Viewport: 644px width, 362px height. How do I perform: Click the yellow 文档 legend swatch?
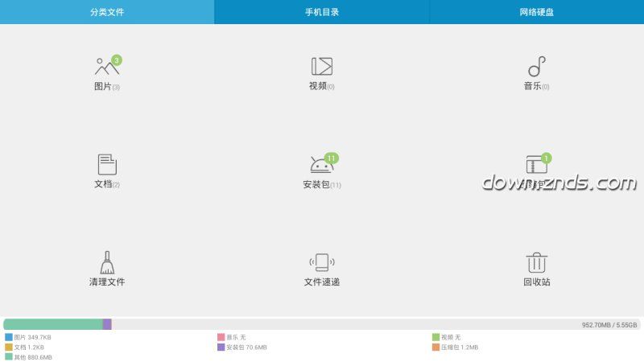9,348
